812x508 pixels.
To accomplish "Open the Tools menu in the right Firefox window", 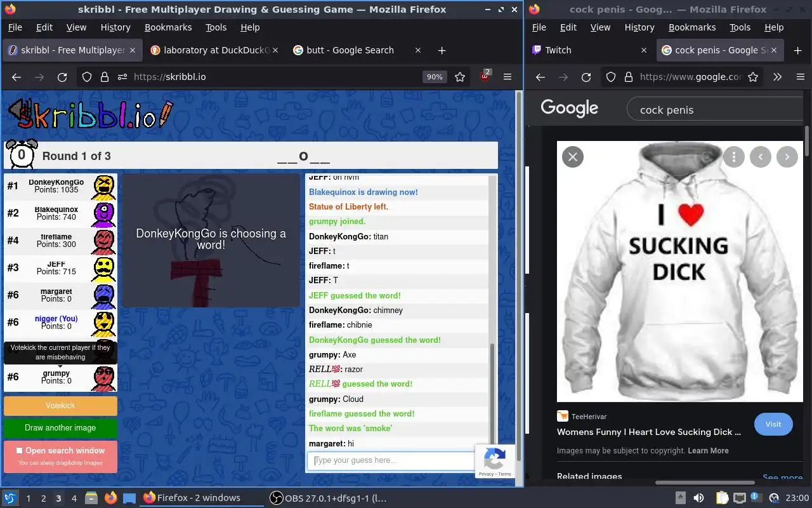I will coord(740,27).
